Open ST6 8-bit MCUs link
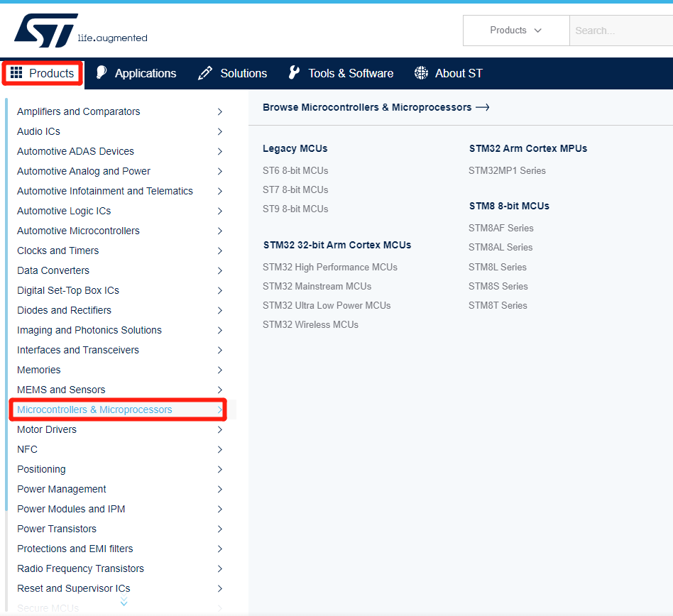This screenshot has width=673, height=616. pos(295,171)
